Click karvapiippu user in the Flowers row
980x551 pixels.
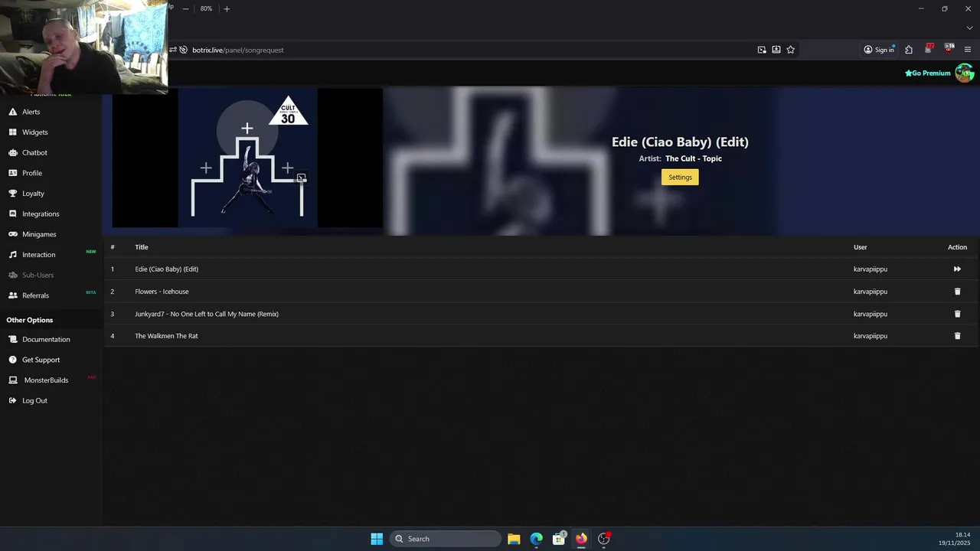tap(871, 292)
